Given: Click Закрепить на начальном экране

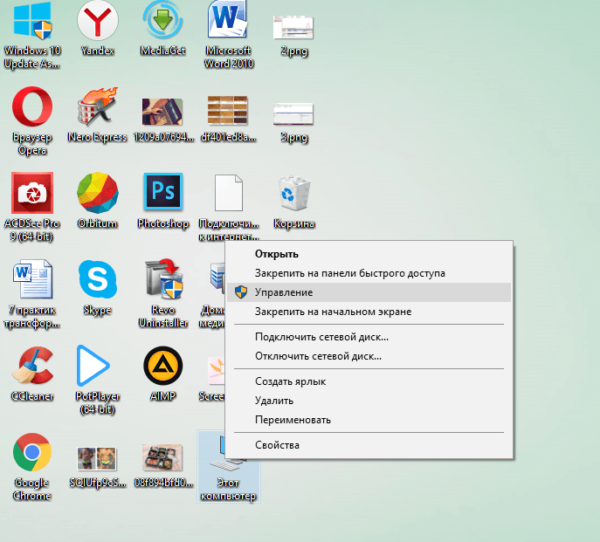Looking at the screenshot, I should (369, 312).
